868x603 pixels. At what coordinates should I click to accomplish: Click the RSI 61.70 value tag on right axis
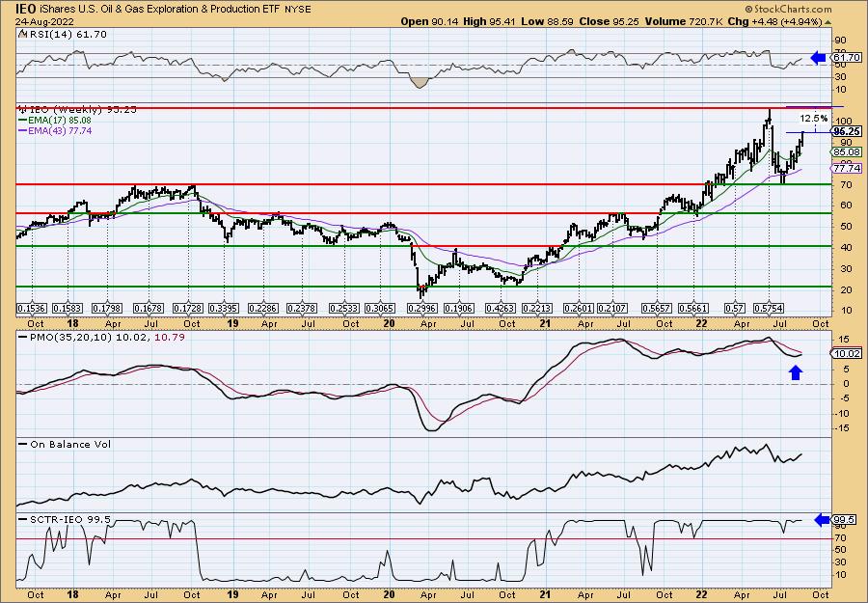coord(847,57)
